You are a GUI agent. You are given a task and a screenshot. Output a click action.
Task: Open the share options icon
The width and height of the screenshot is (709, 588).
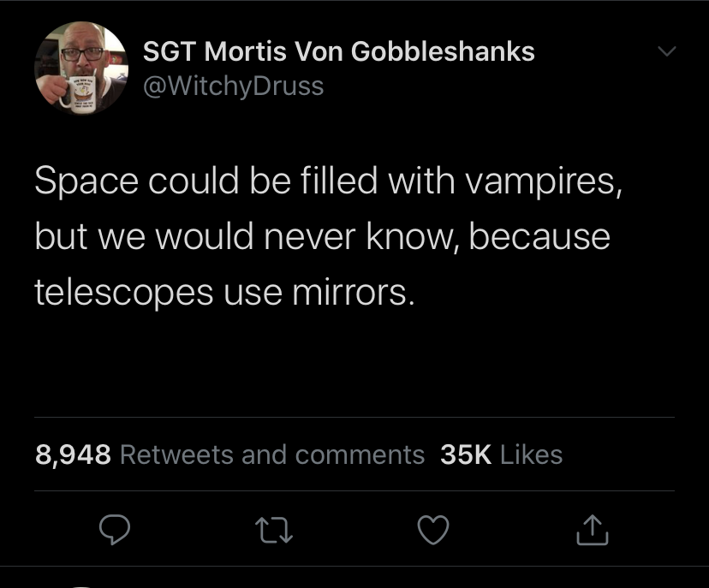tap(592, 532)
